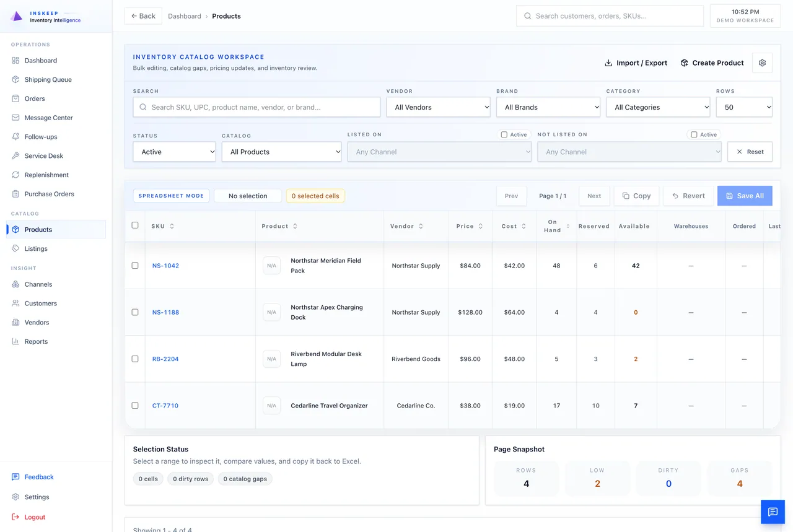Sort by Cost column arrows
Viewport: 793px width, 532px height.
(x=524, y=226)
